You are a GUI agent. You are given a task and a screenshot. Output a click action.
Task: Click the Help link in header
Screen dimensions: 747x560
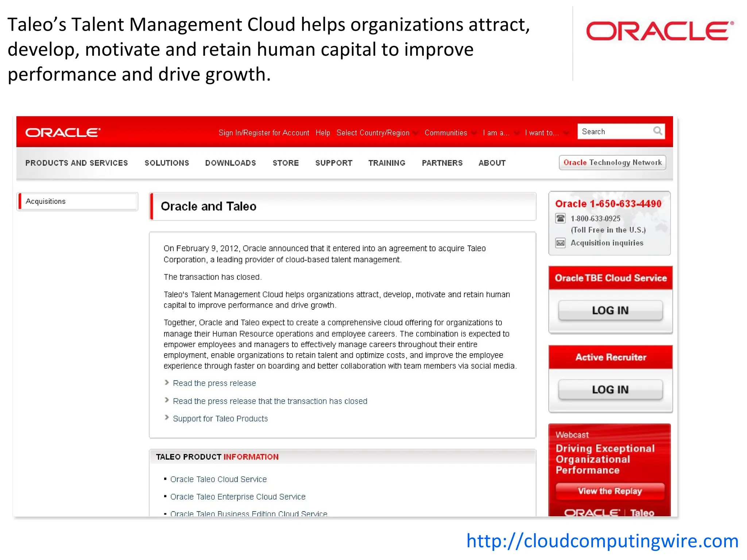click(x=323, y=133)
